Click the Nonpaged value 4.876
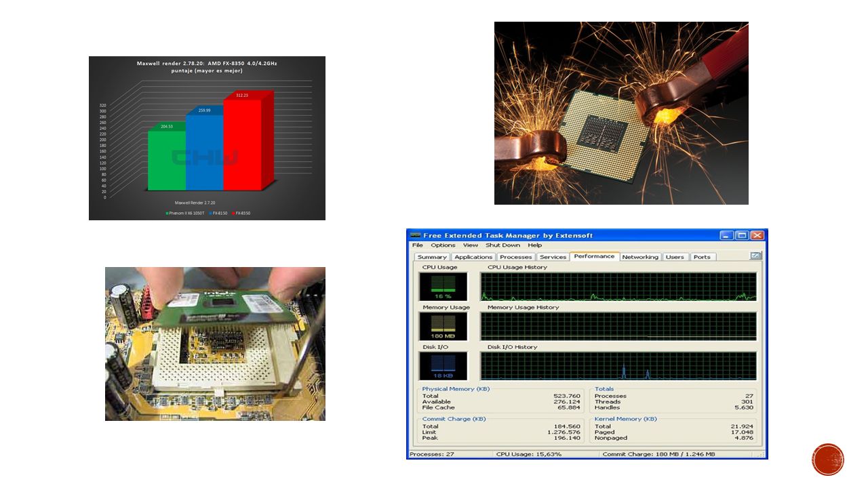 [745, 438]
